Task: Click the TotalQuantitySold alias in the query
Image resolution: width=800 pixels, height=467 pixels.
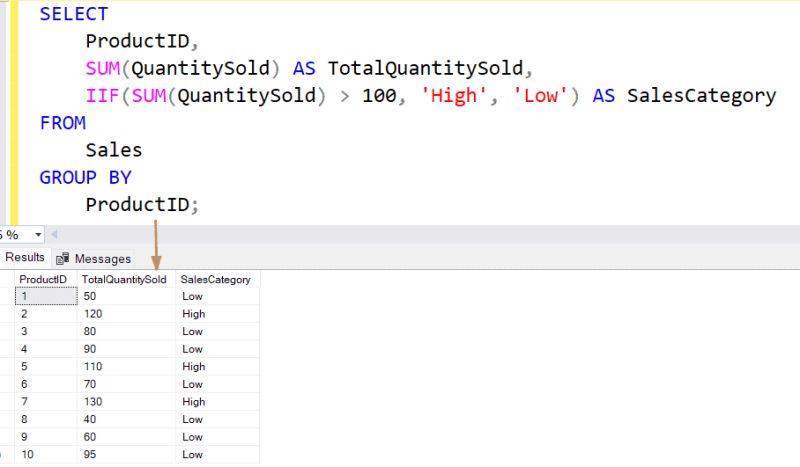Action: [426, 68]
